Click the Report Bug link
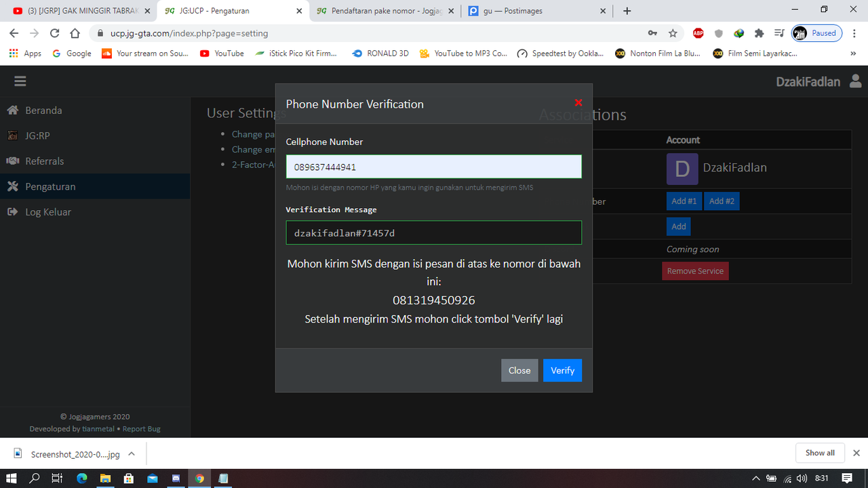This screenshot has height=488, width=868. 141,429
